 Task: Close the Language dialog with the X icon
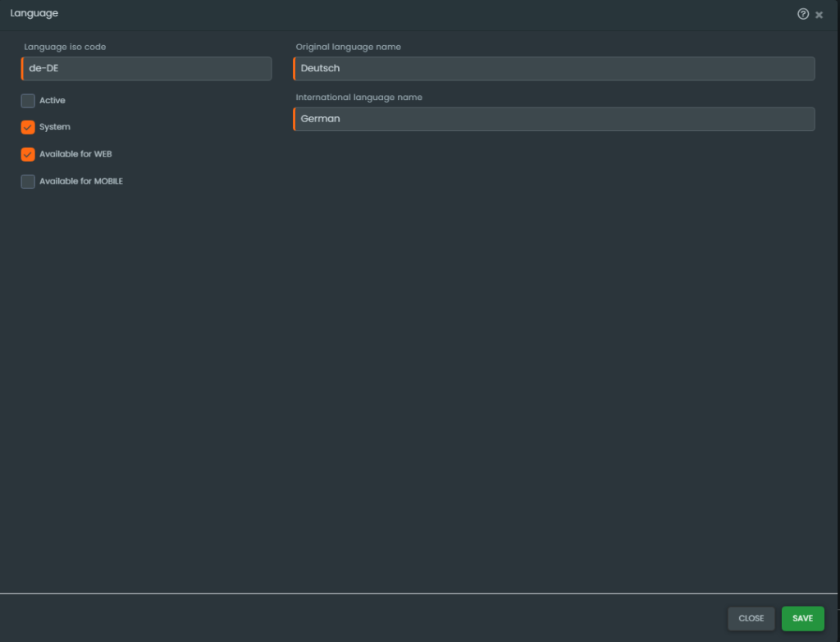[x=819, y=15]
